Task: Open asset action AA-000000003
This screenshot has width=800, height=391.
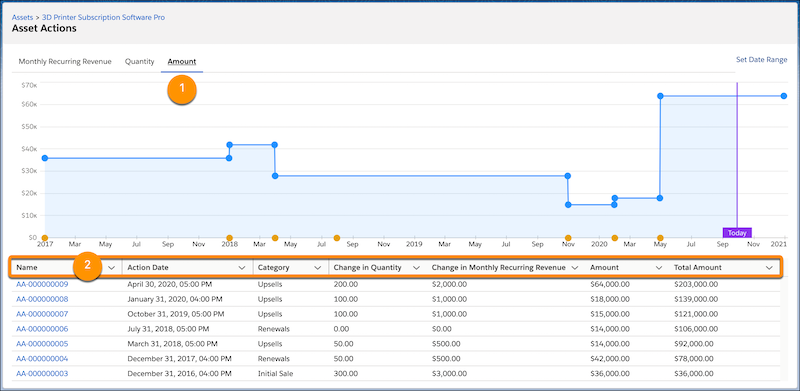Action: 42,374
